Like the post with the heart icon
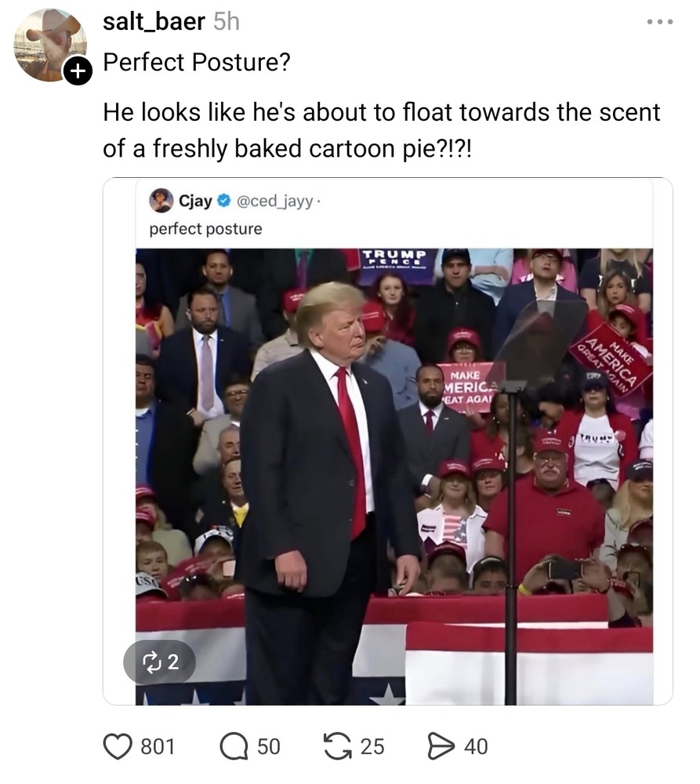This screenshot has height=784, width=700. [x=118, y=746]
